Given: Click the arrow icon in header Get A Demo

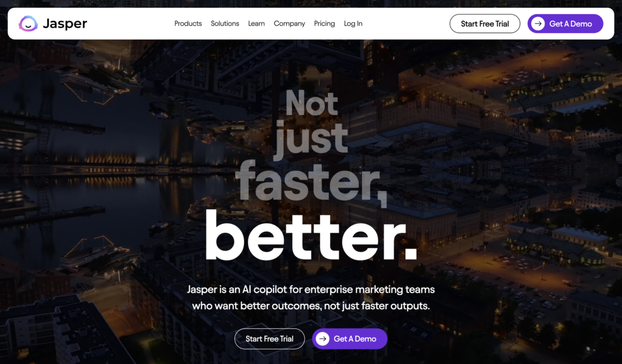Looking at the screenshot, I should click(x=538, y=23).
